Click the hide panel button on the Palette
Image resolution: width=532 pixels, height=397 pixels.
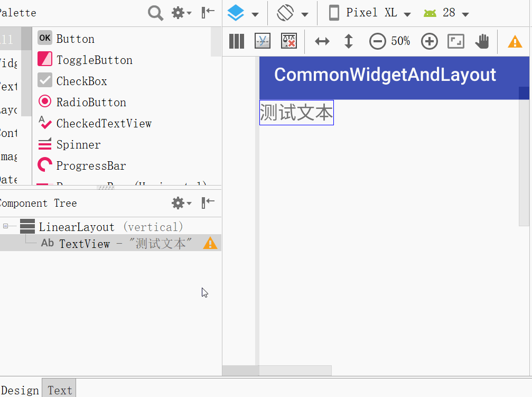click(x=206, y=13)
